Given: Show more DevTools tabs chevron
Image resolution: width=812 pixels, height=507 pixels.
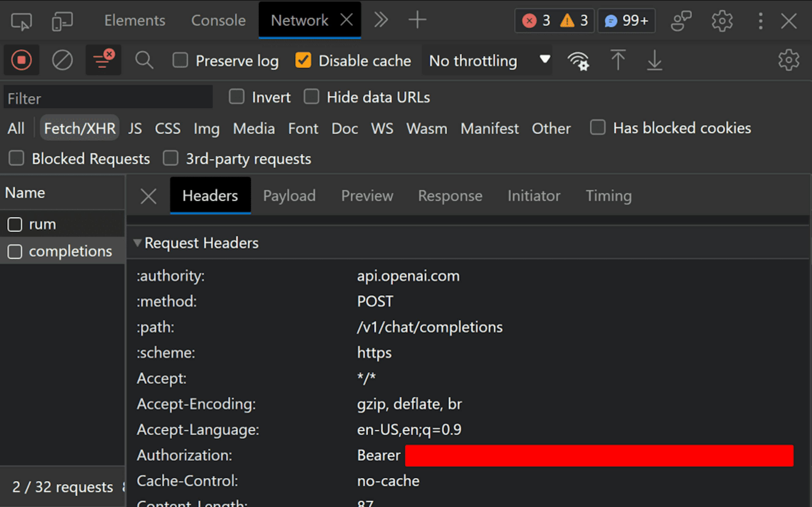Looking at the screenshot, I should (381, 20).
